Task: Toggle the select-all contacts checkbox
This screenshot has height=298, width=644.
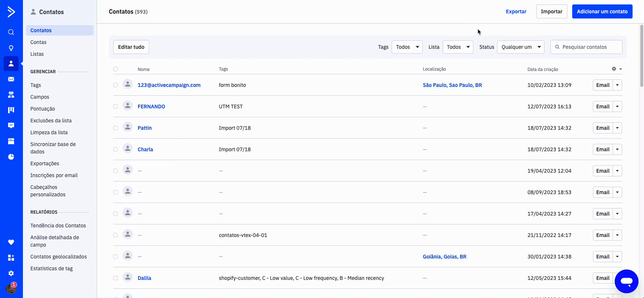Action: click(115, 69)
